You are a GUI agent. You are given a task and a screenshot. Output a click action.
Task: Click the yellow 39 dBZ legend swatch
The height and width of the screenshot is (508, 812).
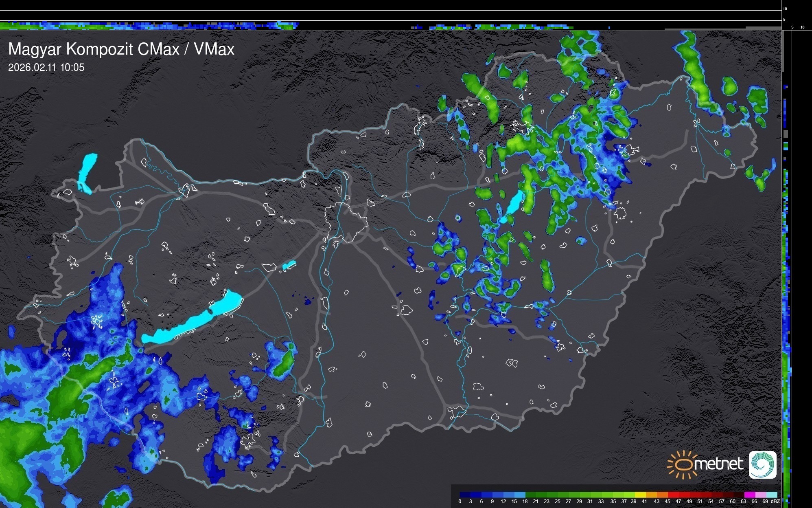click(640, 495)
